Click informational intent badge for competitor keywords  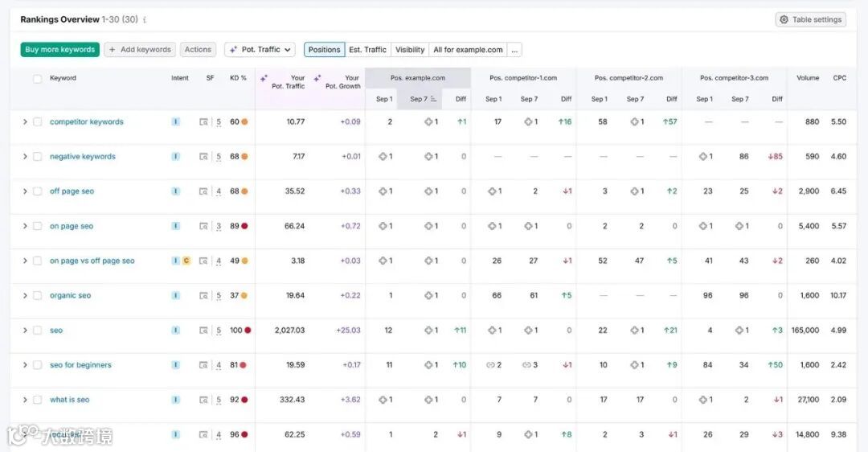click(x=175, y=122)
